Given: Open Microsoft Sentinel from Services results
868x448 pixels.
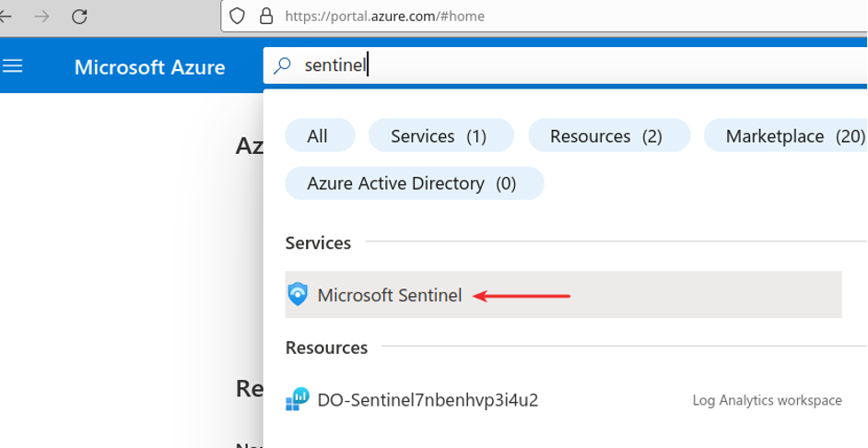Looking at the screenshot, I should [390, 295].
